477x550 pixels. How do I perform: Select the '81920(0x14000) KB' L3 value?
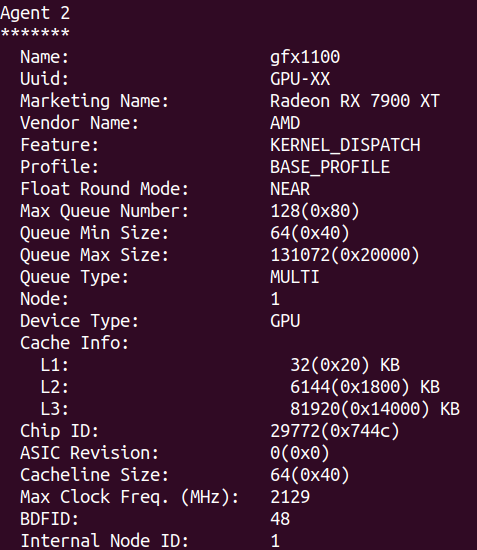coord(375,409)
